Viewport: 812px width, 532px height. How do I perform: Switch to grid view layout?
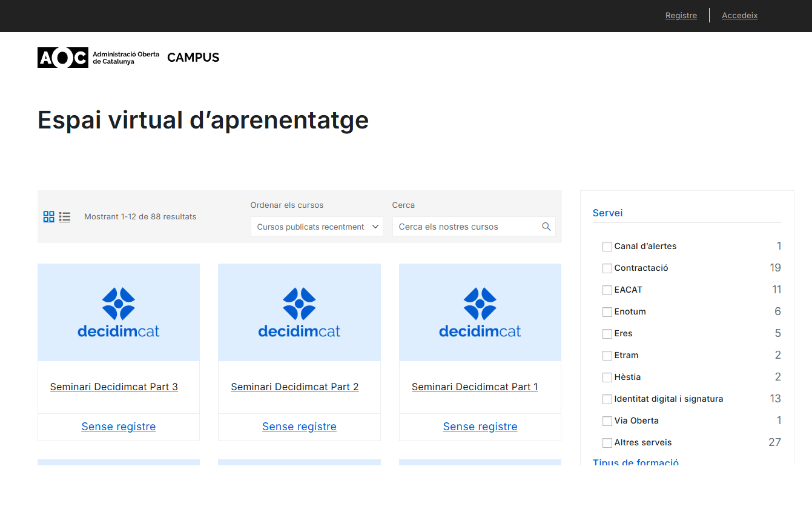tap(49, 217)
